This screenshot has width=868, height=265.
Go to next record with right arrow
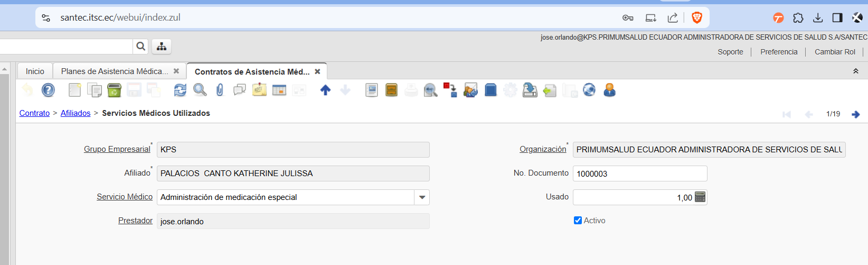coord(856,114)
